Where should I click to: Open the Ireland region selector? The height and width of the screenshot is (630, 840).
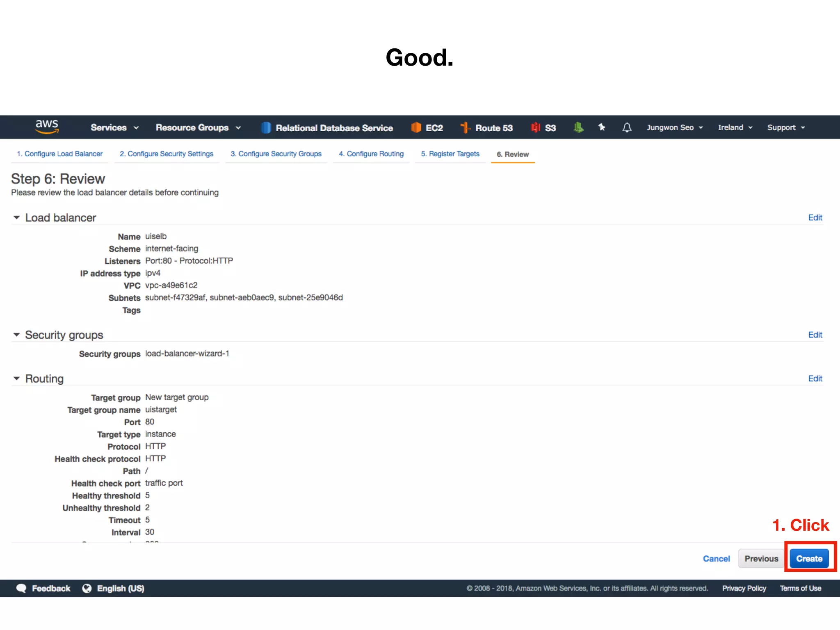[735, 128]
